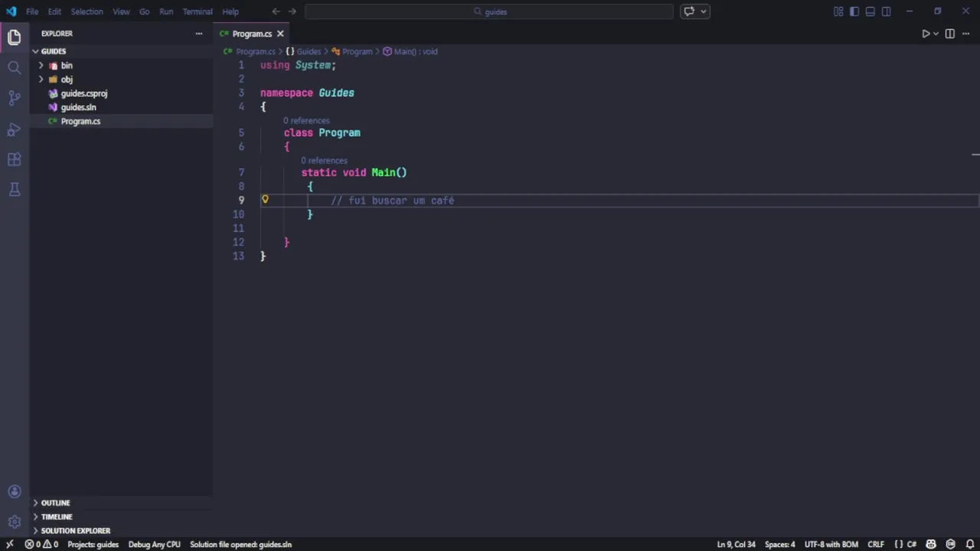The width and height of the screenshot is (980, 551).
Task: Open the File menu
Action: (32, 11)
